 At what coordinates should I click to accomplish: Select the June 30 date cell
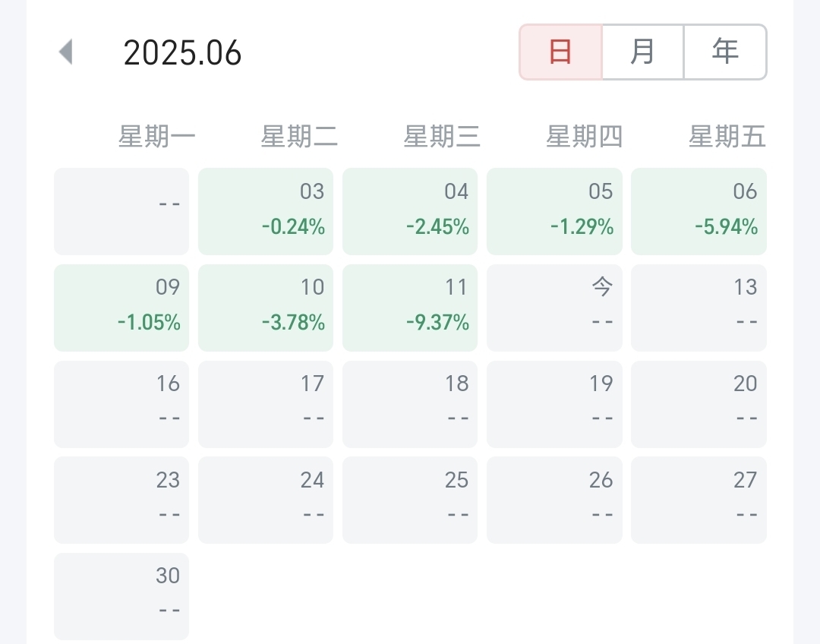(121, 596)
